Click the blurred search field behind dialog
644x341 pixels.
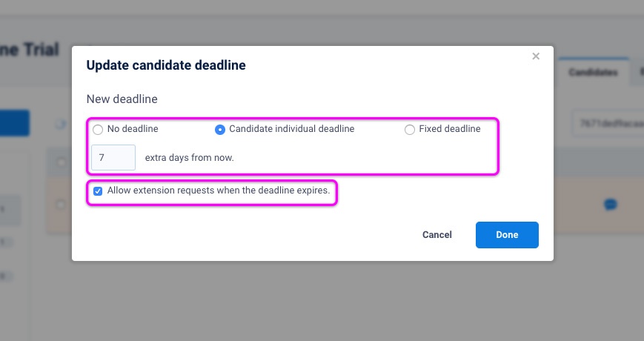pyautogui.click(x=608, y=123)
